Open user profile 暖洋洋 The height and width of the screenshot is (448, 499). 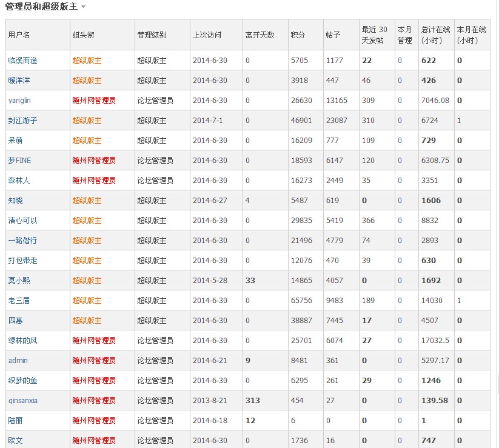pos(19,81)
